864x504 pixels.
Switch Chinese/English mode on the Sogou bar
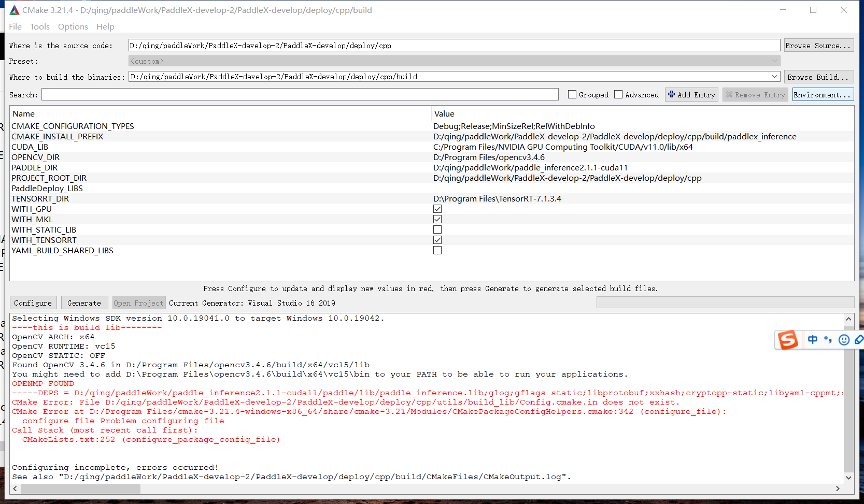(813, 340)
